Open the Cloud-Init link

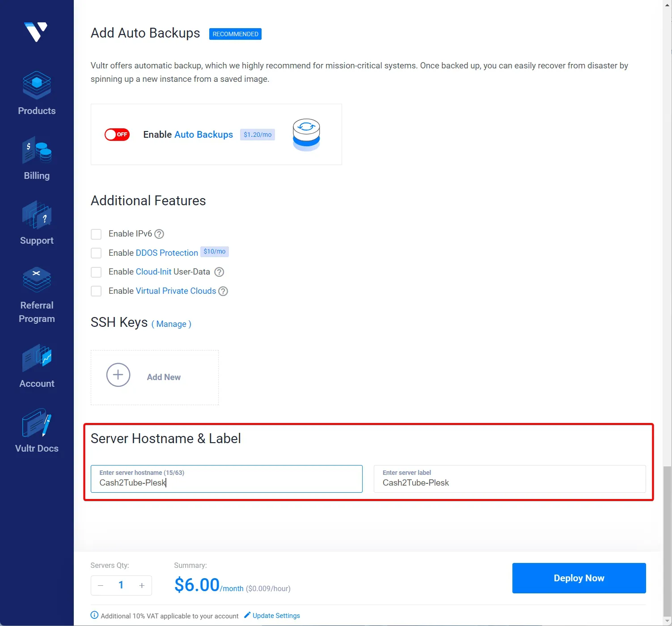(153, 272)
